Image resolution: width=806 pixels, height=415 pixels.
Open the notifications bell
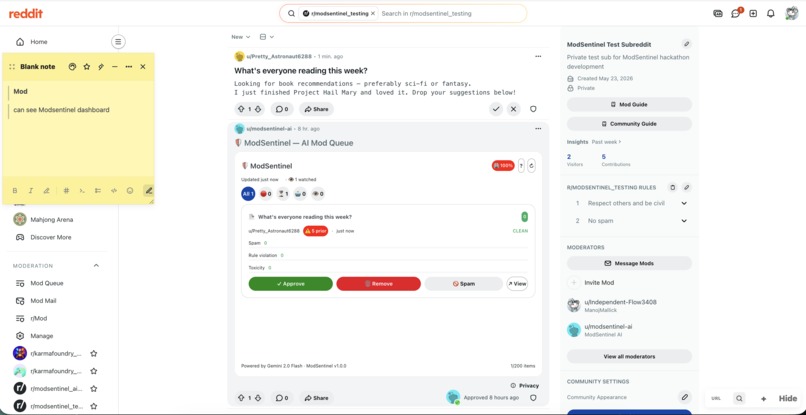tap(771, 14)
